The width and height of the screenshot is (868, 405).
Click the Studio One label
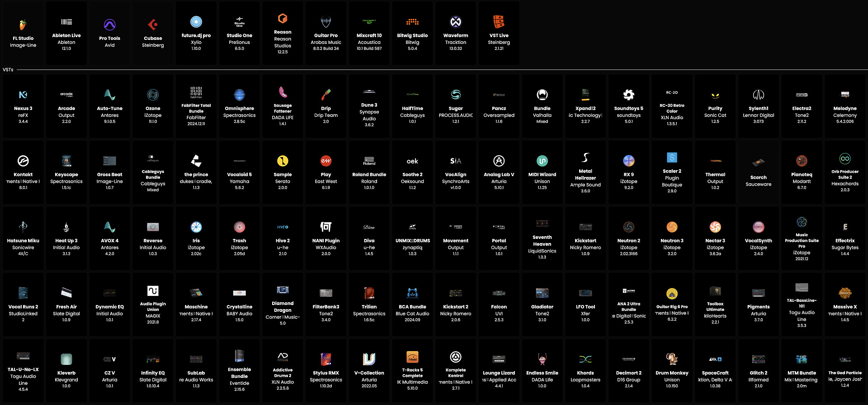pyautogui.click(x=240, y=35)
